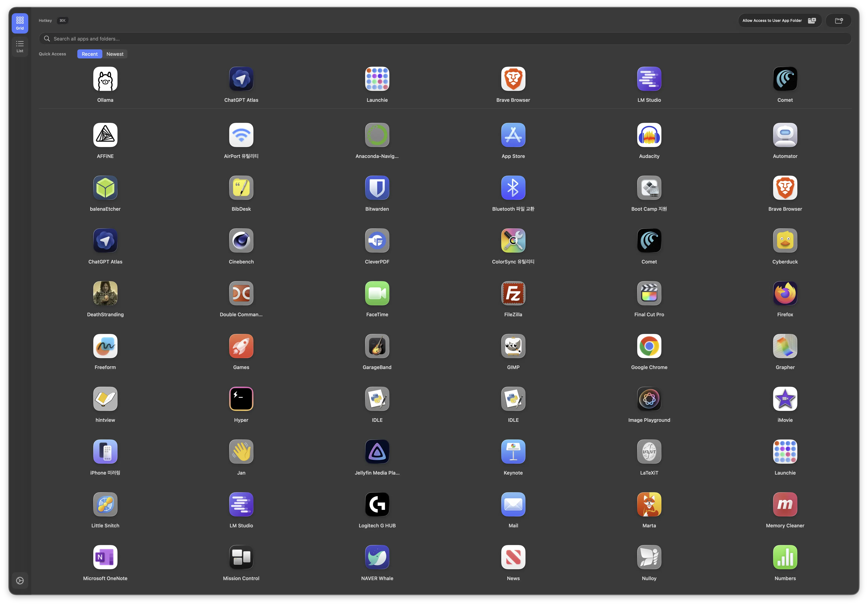Open Cyberduck
Image resolution: width=868 pixels, height=605 pixels.
pyautogui.click(x=785, y=241)
